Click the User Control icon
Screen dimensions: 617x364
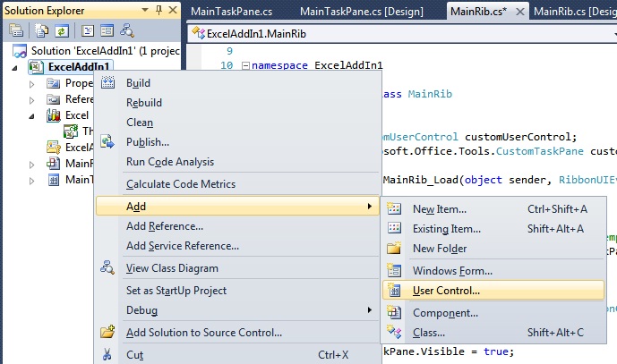coord(394,290)
